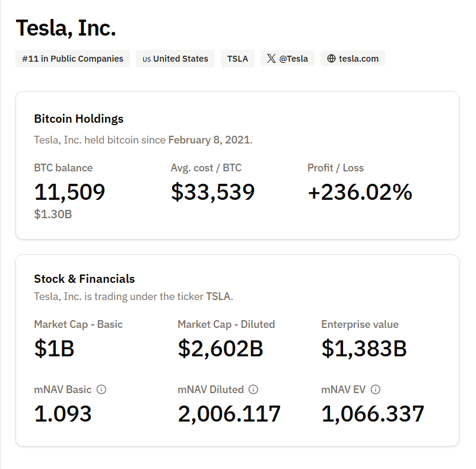Click the Stock & Financials section heading
Viewport: 476px width, 469px height.
pos(84,279)
